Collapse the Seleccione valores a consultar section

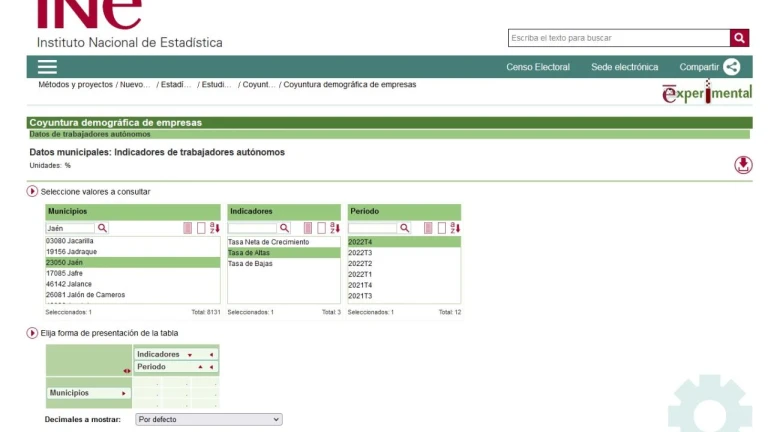tap(33, 191)
